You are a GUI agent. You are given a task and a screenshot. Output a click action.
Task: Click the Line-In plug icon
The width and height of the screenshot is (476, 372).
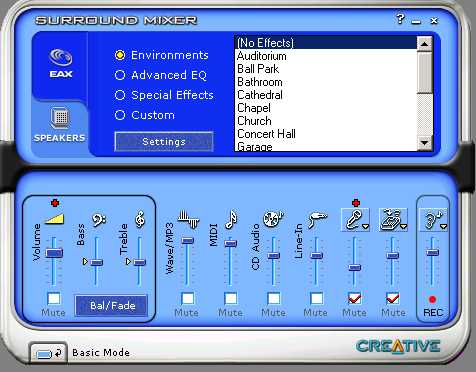317,219
